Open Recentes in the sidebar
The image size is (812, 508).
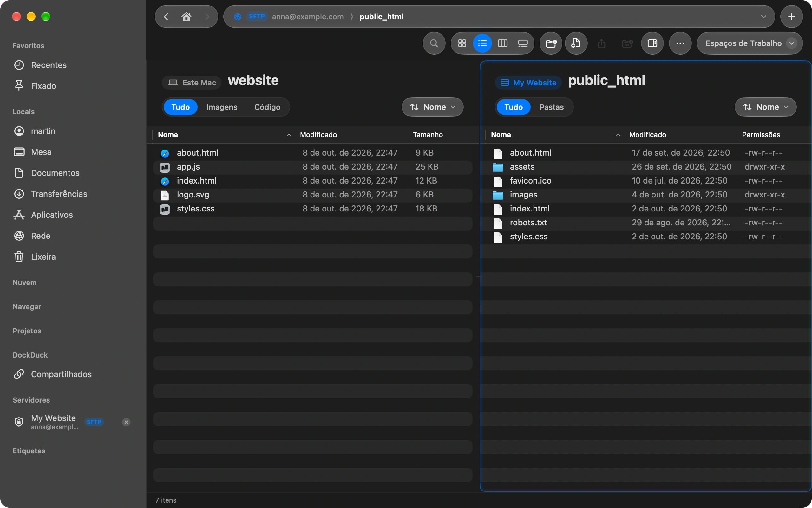(73, 65)
